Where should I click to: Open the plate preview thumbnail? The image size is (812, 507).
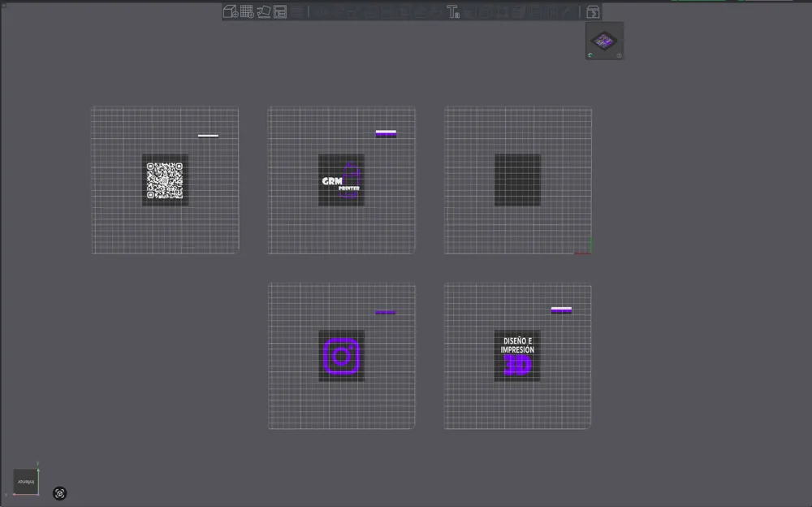pyautogui.click(x=604, y=41)
